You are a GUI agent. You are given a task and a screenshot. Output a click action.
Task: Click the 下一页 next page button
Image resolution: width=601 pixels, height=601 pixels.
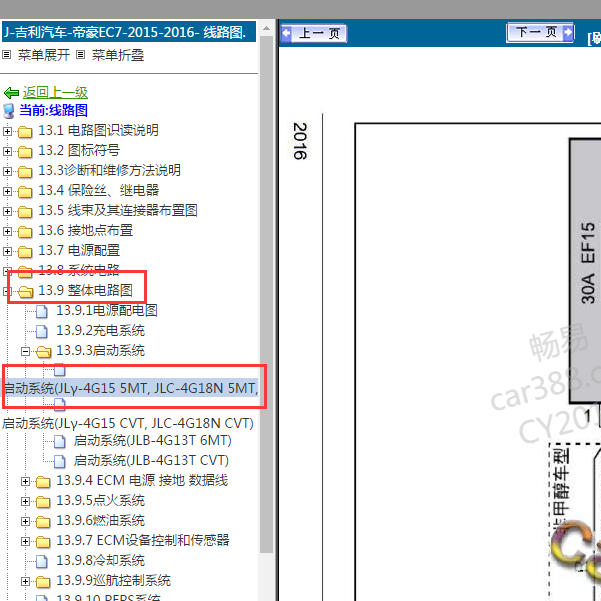coord(540,32)
